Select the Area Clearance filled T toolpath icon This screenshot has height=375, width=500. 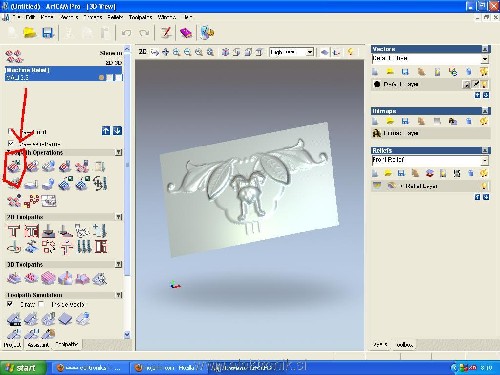pos(32,231)
